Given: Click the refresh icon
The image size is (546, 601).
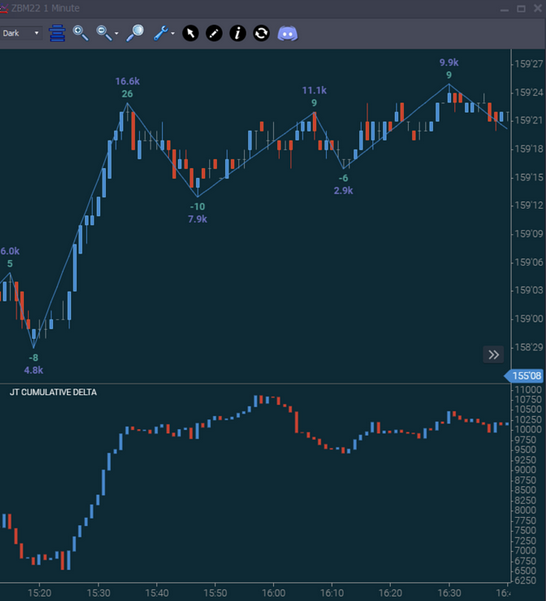Looking at the screenshot, I should coord(261,33).
